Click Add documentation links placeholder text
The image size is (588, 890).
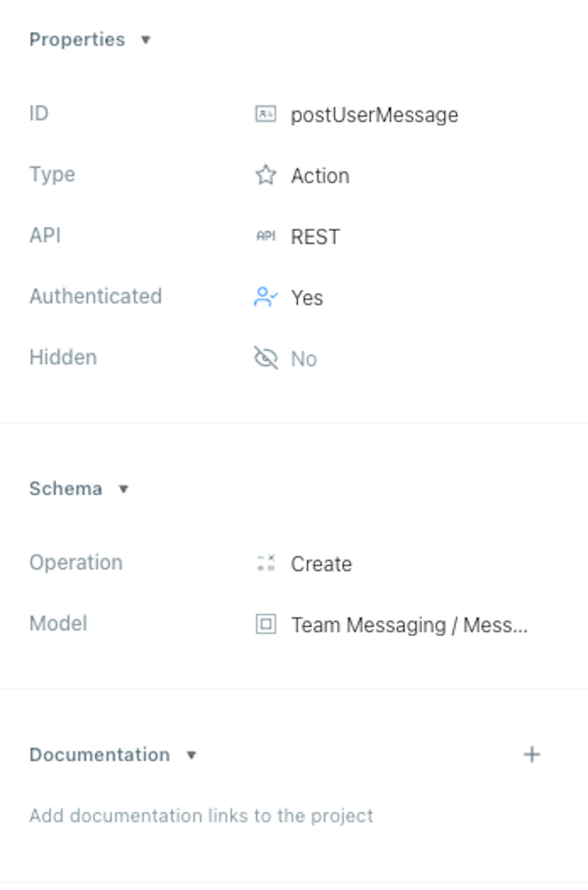[201, 816]
